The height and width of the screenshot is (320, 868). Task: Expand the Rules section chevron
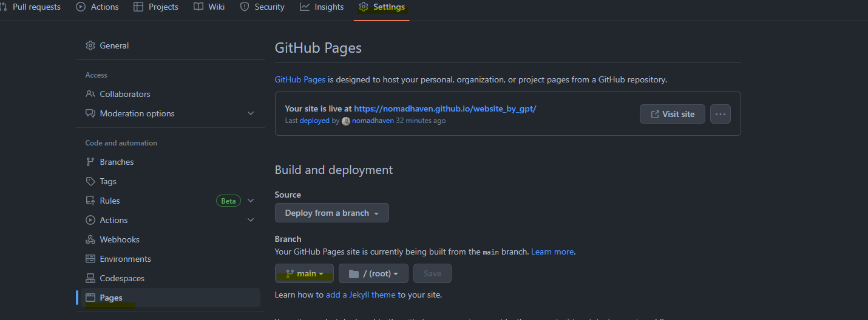coord(251,201)
